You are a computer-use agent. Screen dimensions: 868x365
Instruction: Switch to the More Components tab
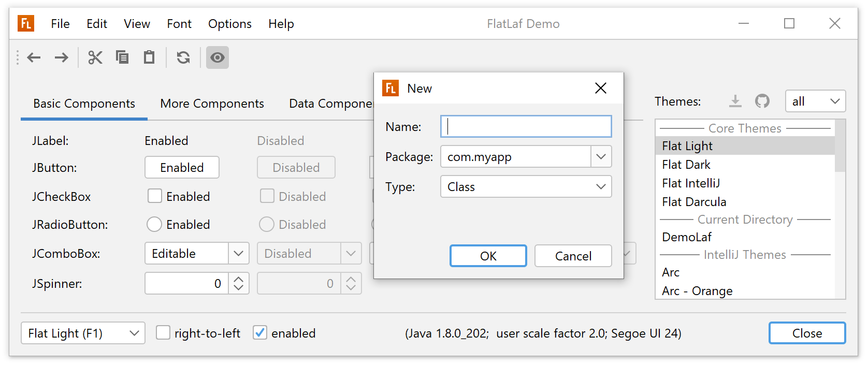pyautogui.click(x=212, y=104)
